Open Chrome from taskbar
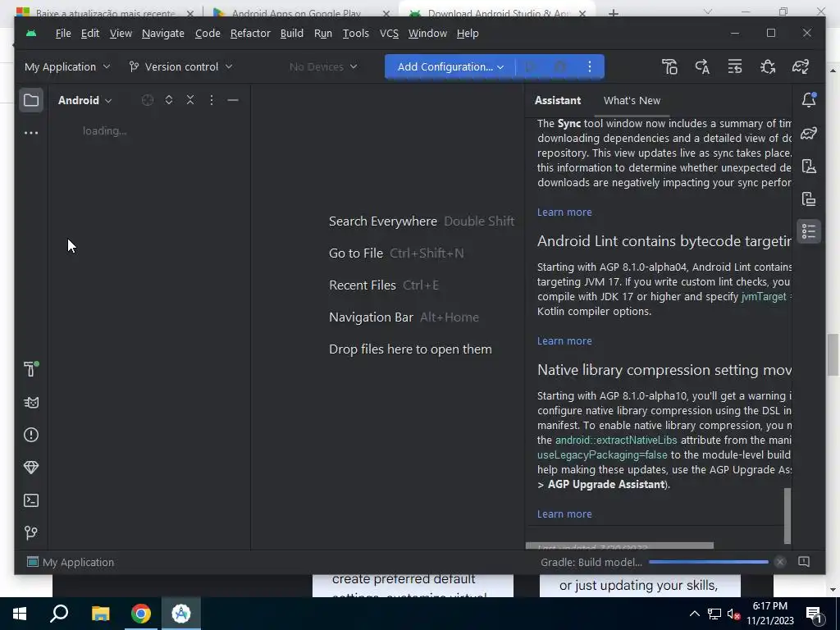Image resolution: width=840 pixels, height=630 pixels. (141, 614)
